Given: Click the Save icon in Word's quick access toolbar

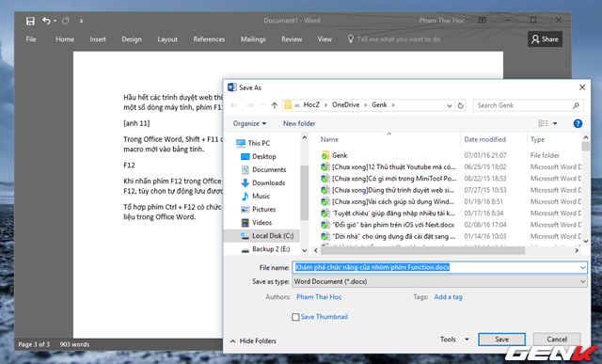Looking at the screenshot, I should coord(30,21).
